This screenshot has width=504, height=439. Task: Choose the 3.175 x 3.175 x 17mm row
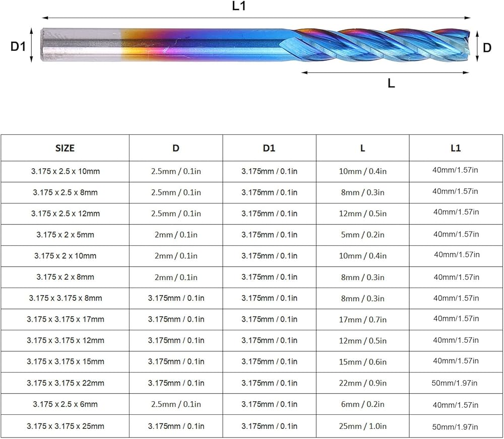[x=65, y=319]
